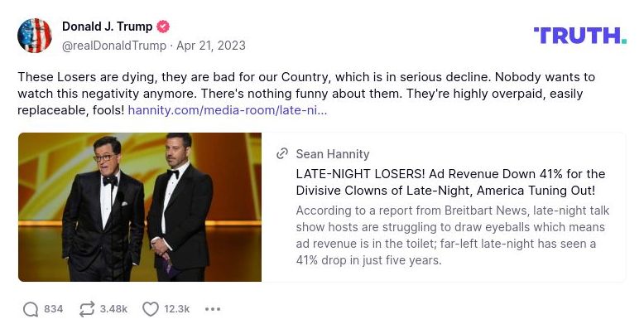Click the 3.48k ReTruths count
644x334 pixels.
[113, 309]
